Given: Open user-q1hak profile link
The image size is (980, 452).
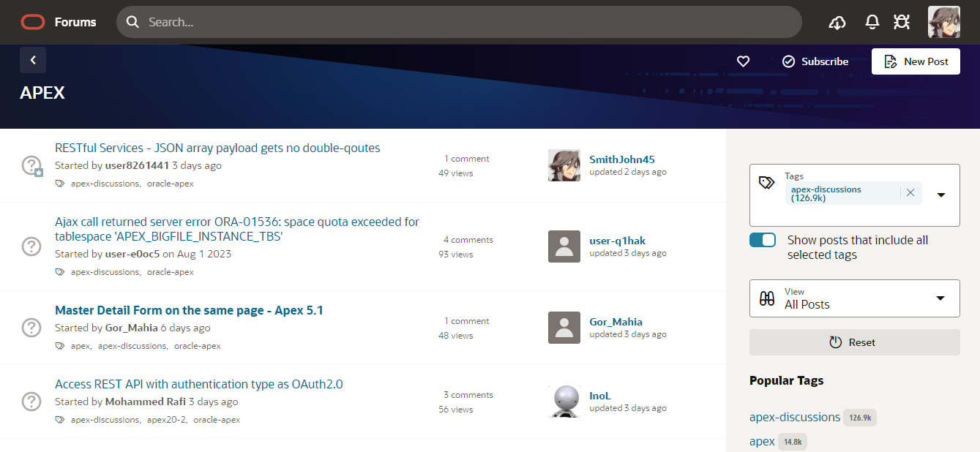Looking at the screenshot, I should point(618,241).
